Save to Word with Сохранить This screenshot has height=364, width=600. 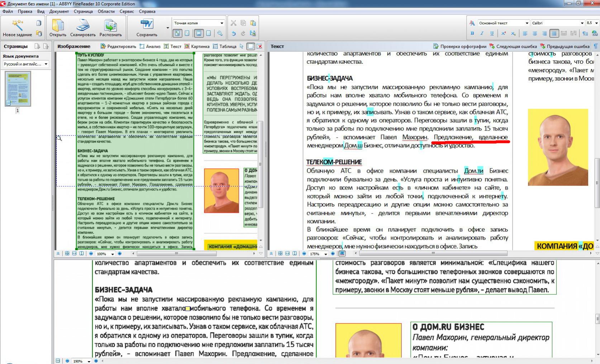pyautogui.click(x=147, y=28)
